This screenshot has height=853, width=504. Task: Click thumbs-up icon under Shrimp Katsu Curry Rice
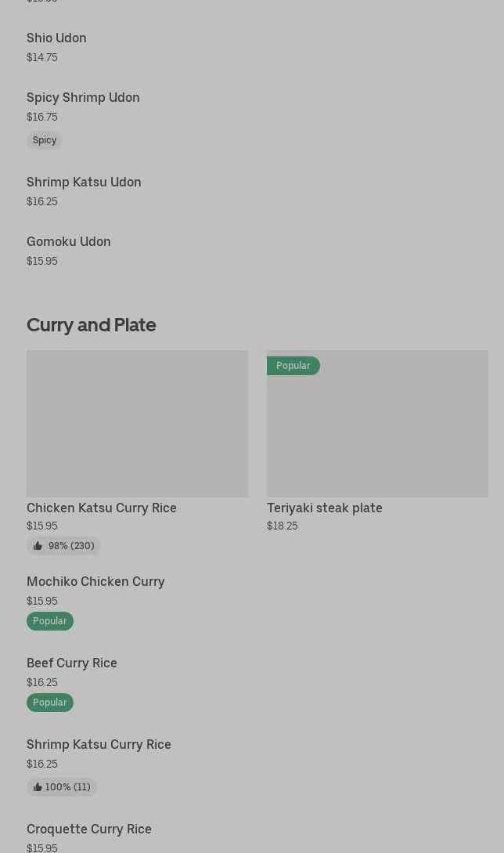pyautogui.click(x=38, y=787)
